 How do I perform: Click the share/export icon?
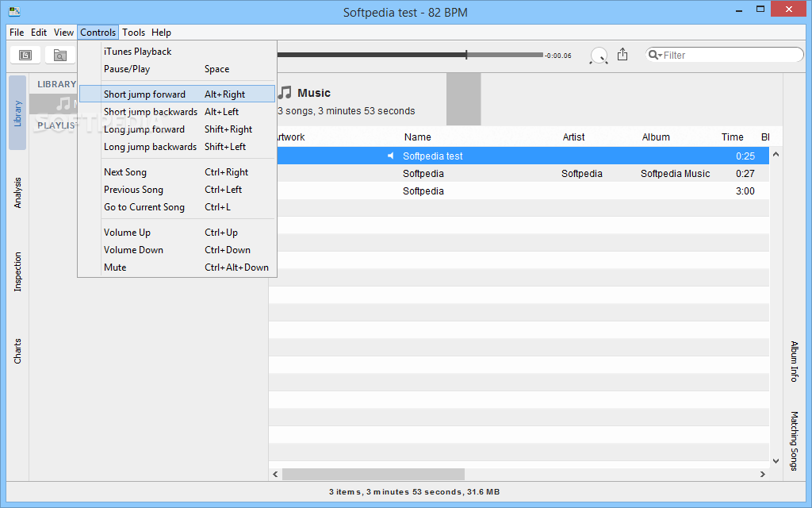[622, 55]
